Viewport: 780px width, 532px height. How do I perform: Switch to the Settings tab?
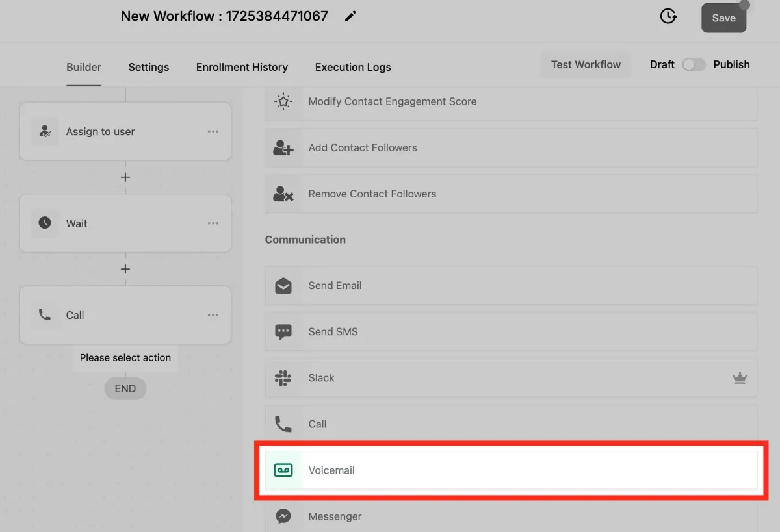coord(148,67)
